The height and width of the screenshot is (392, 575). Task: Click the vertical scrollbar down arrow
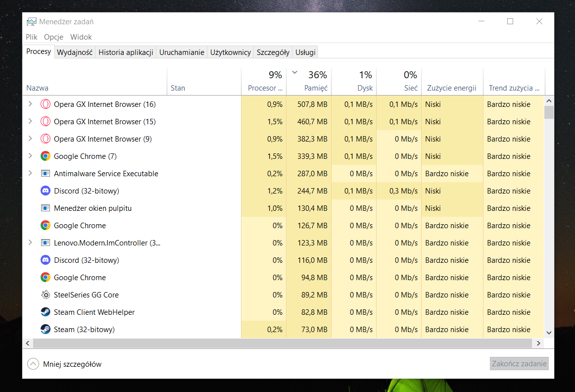[549, 333]
